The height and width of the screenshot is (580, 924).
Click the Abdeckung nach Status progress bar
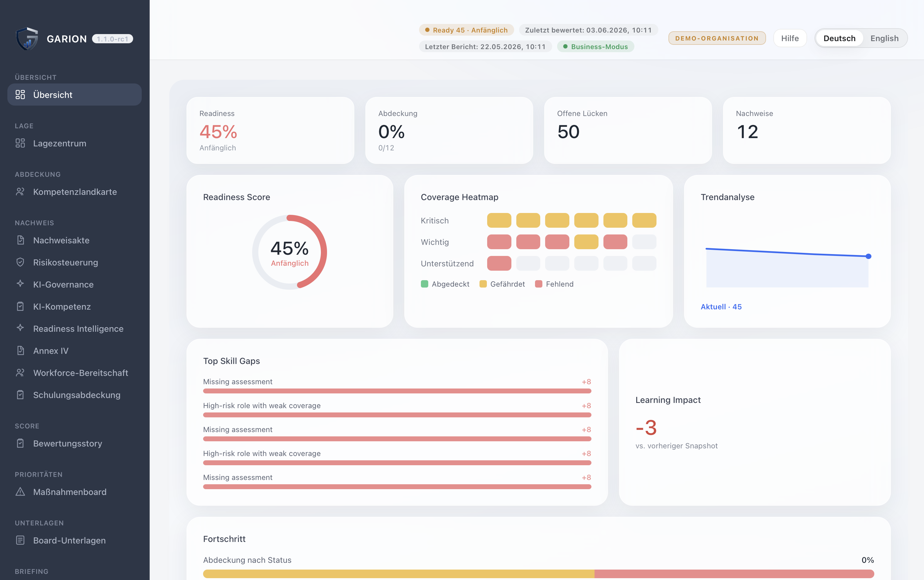click(x=538, y=574)
